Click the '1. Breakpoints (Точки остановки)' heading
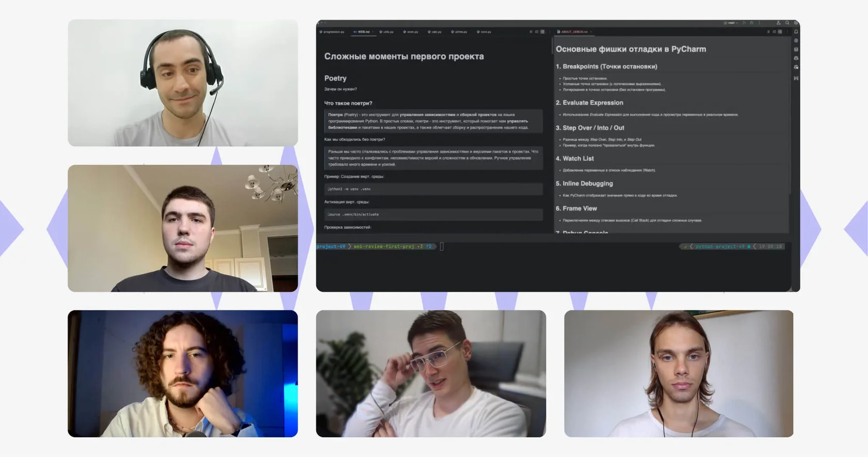The image size is (868, 457). pyautogui.click(x=607, y=67)
